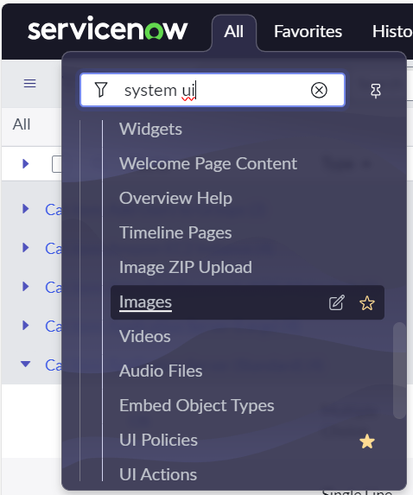
Task: Clear the filter text with the X icon
Action: tap(319, 90)
